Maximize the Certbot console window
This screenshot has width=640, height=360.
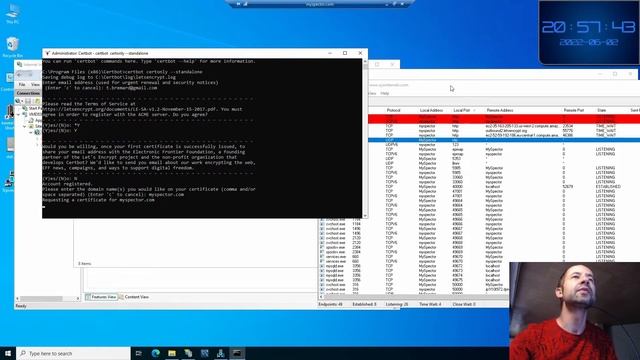click(x=345, y=53)
